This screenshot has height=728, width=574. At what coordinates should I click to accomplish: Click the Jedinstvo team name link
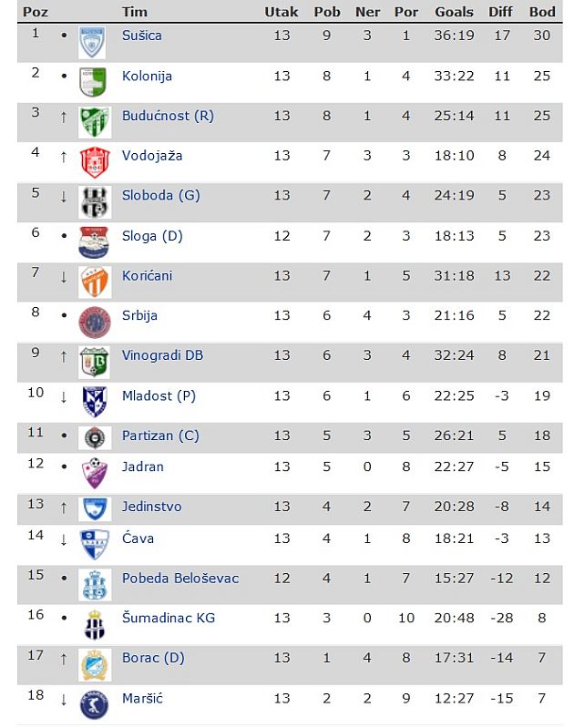tap(151, 506)
